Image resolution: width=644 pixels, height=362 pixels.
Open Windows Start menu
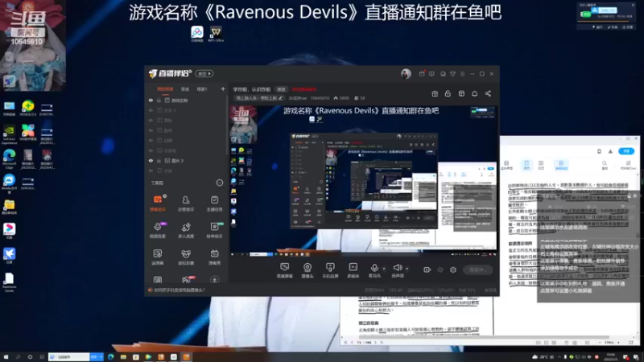click(6, 356)
